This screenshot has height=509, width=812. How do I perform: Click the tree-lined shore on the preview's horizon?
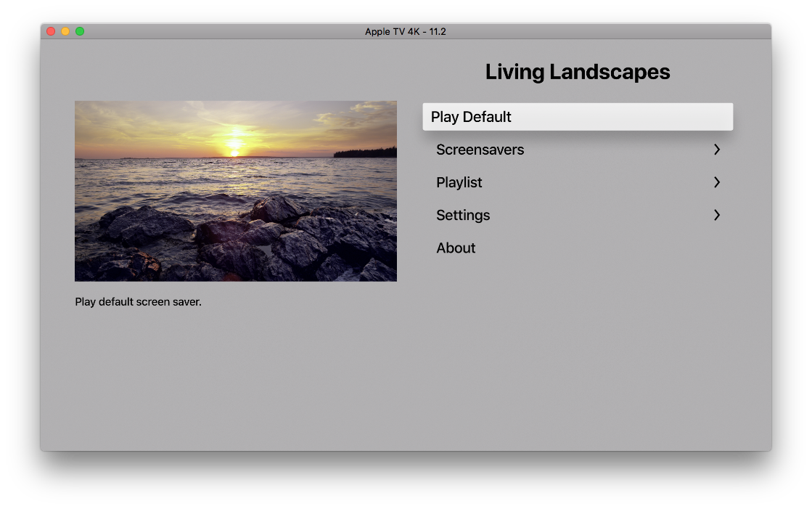365,152
